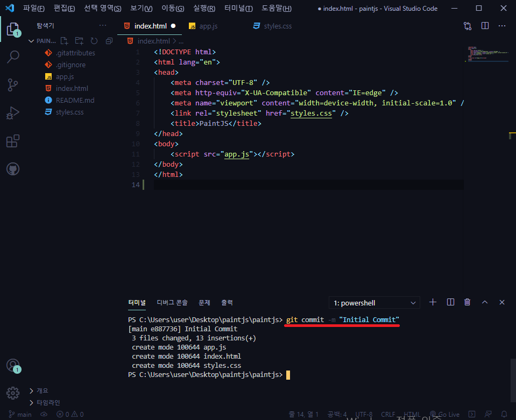Expand the 개요 outline section
The image size is (516, 420).
pyautogui.click(x=39, y=391)
